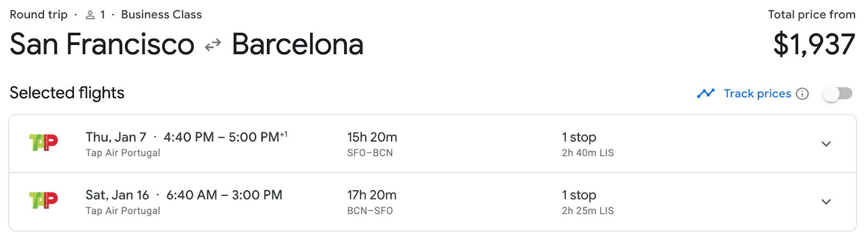Expand the Sat, Jan 16 flight details

[826, 202]
